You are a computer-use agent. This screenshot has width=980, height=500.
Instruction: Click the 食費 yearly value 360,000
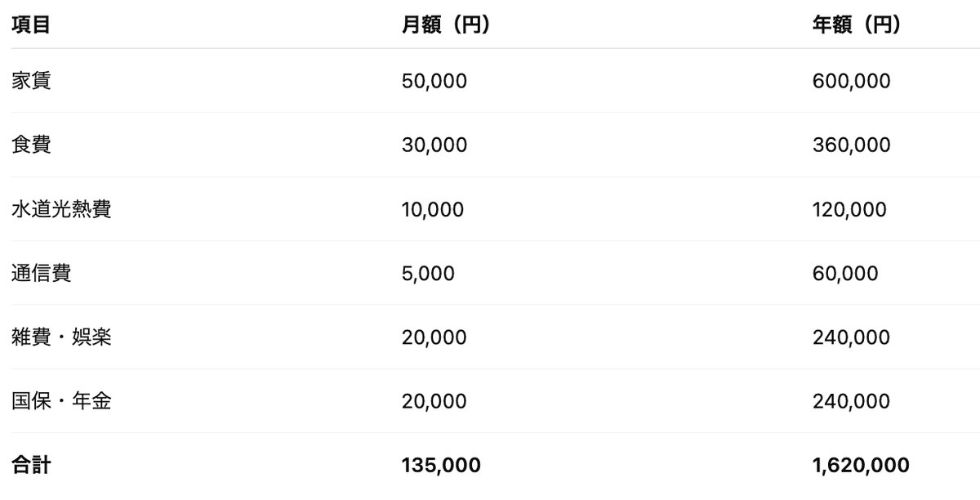tap(851, 145)
